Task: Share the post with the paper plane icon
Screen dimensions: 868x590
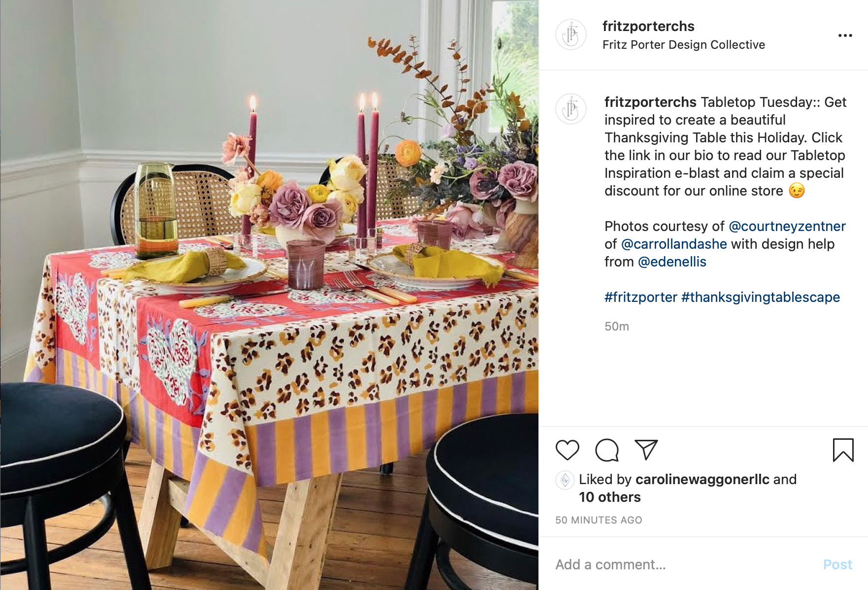Action: click(646, 450)
